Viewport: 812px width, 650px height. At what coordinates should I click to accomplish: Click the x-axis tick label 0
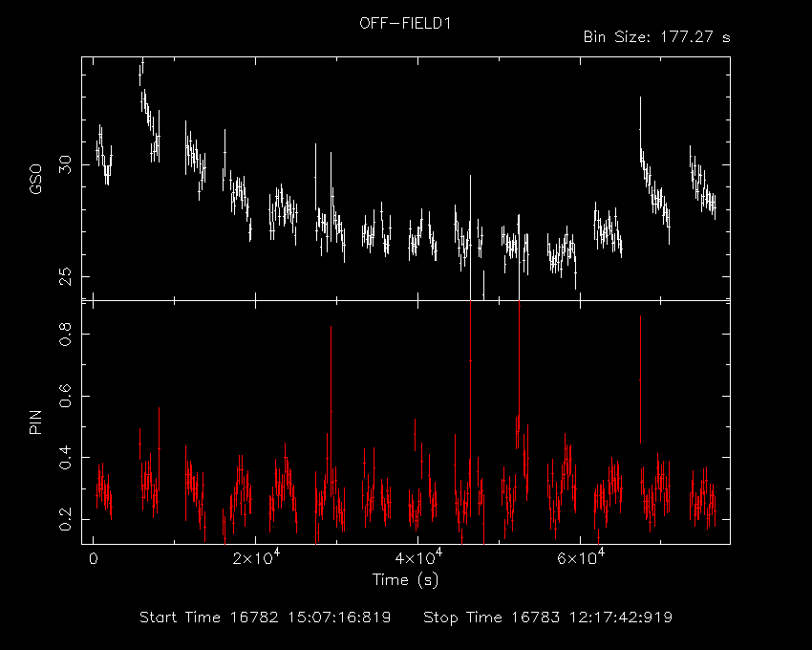pyautogui.click(x=94, y=559)
